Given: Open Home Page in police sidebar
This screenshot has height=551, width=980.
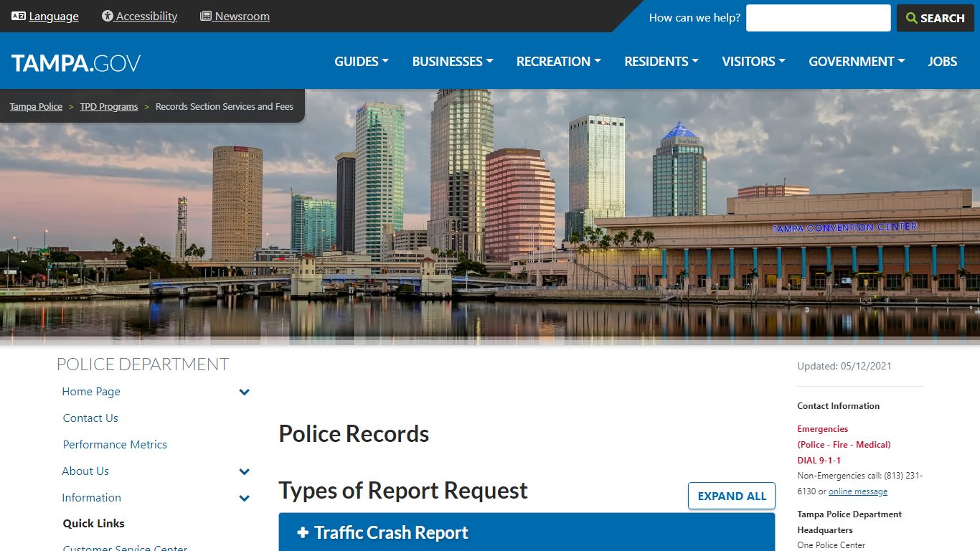Looking at the screenshot, I should coord(91,391).
